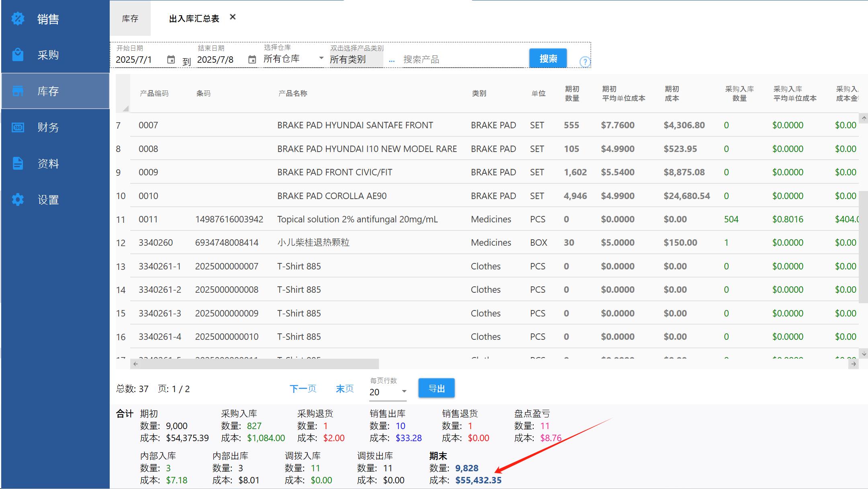This screenshot has width=868, height=489.
Task: Click row number 7 header
Action: tap(119, 125)
